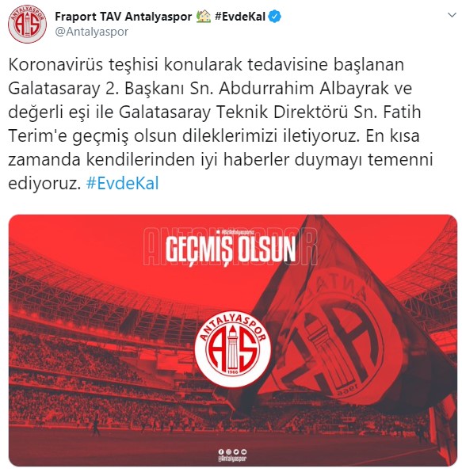Click #EvdeKal in the display name
Screen dimensions: 462x476
click(240, 17)
